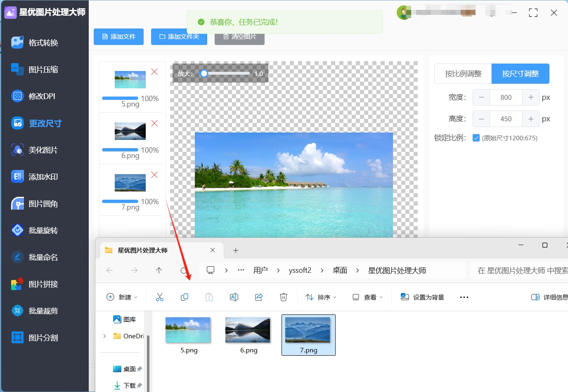Image resolution: width=568 pixels, height=392 pixels.
Task: Open the Explorer toolbar more options menu
Action: [x=464, y=297]
